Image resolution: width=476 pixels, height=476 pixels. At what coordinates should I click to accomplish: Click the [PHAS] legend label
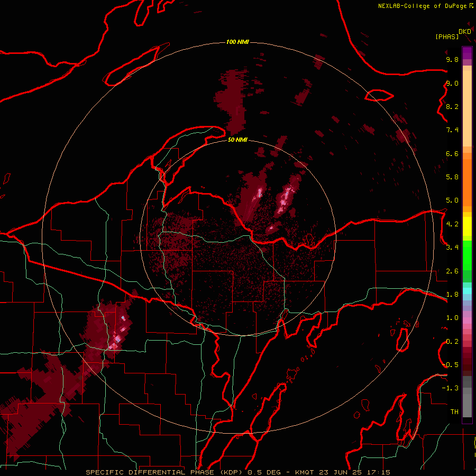coord(447,37)
